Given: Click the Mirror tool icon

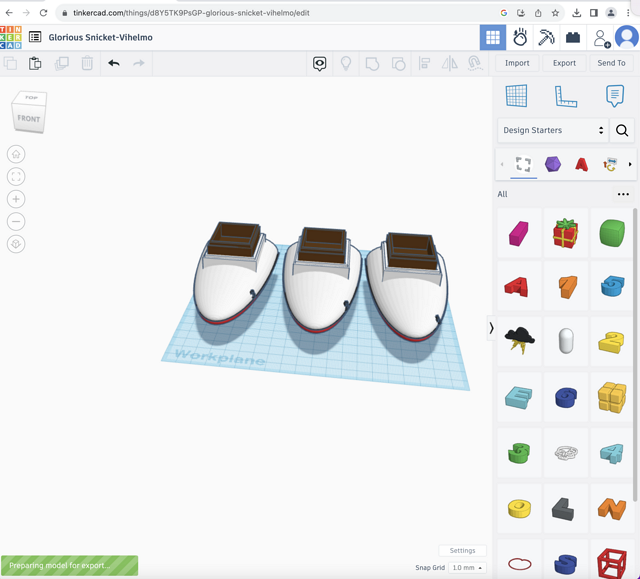Looking at the screenshot, I should (449, 63).
